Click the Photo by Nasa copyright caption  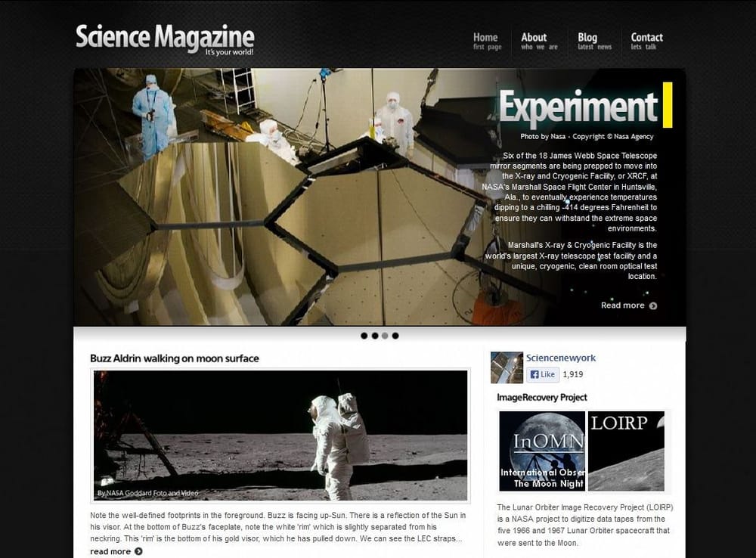point(587,137)
